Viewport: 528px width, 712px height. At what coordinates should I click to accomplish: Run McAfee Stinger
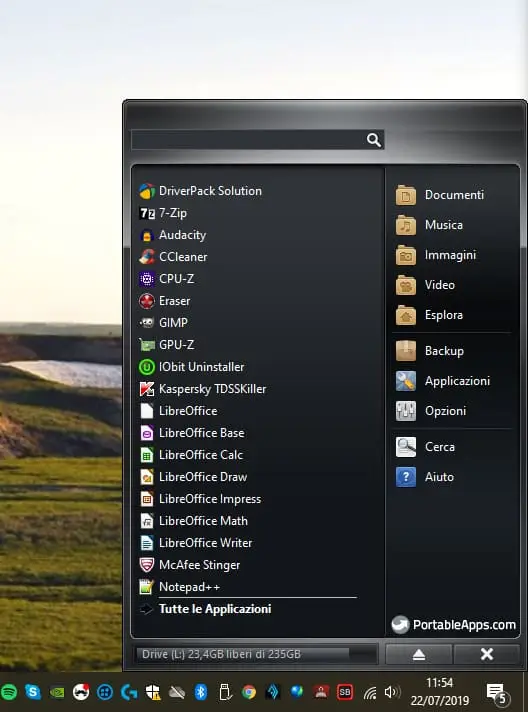[190, 565]
